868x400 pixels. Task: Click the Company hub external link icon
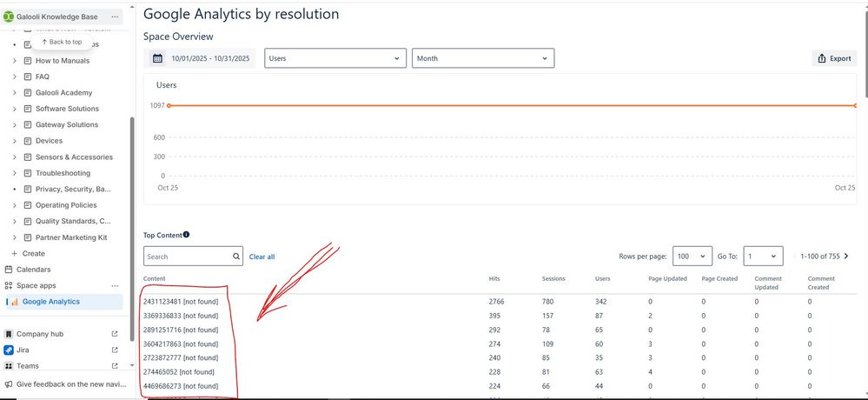coord(115,334)
